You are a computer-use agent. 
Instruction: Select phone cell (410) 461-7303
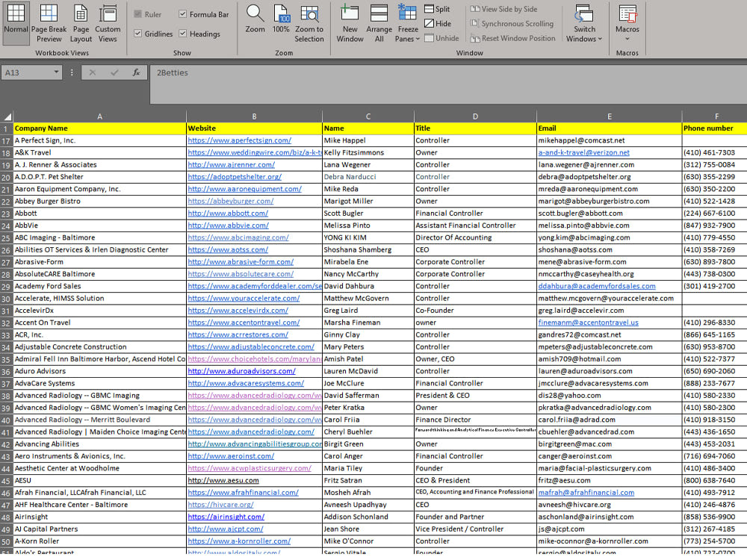point(714,152)
